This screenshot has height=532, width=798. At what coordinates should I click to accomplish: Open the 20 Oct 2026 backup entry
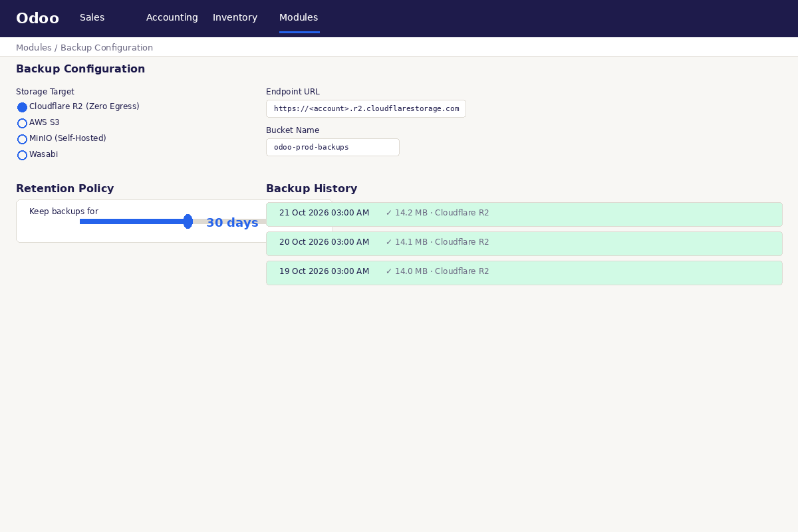click(524, 243)
